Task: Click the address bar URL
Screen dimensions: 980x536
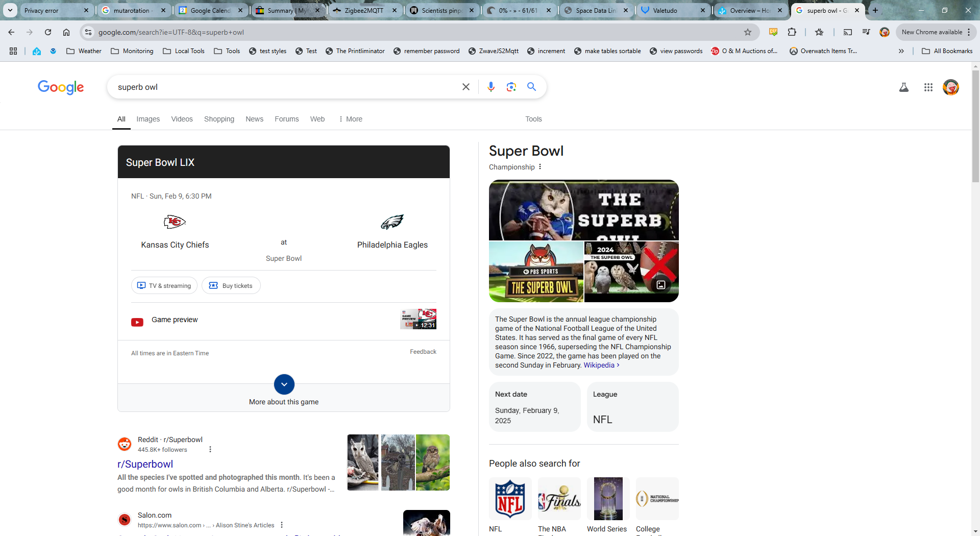Action: click(171, 32)
